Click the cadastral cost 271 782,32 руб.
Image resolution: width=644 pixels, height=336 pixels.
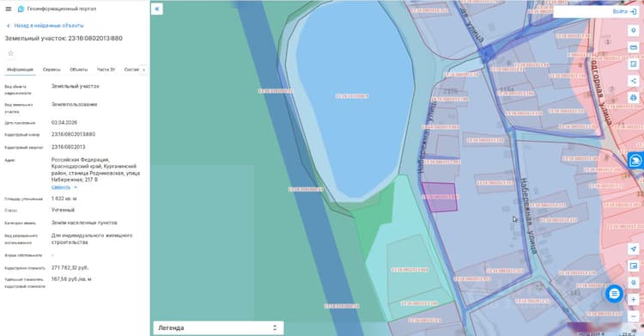click(70, 268)
